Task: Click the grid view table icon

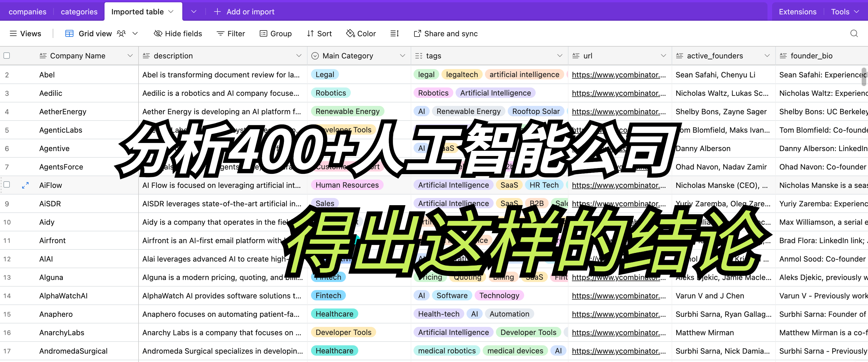Action: [x=69, y=33]
